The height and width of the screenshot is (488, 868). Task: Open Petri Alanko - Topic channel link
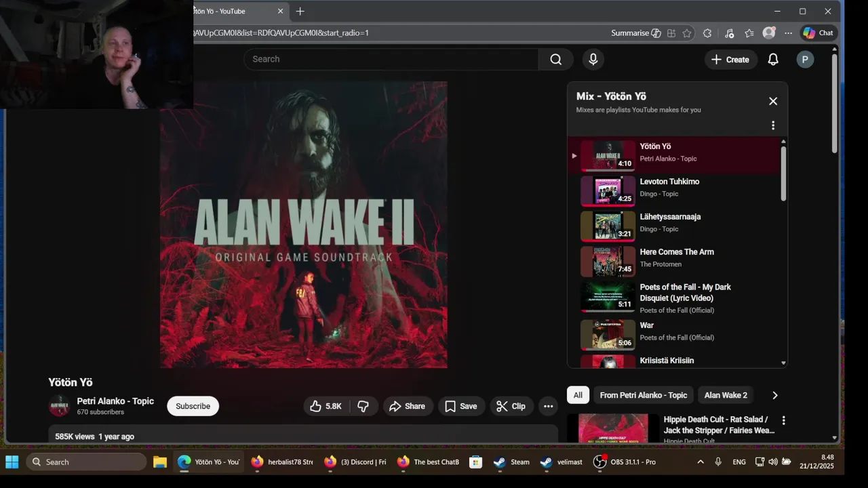pyautogui.click(x=115, y=401)
